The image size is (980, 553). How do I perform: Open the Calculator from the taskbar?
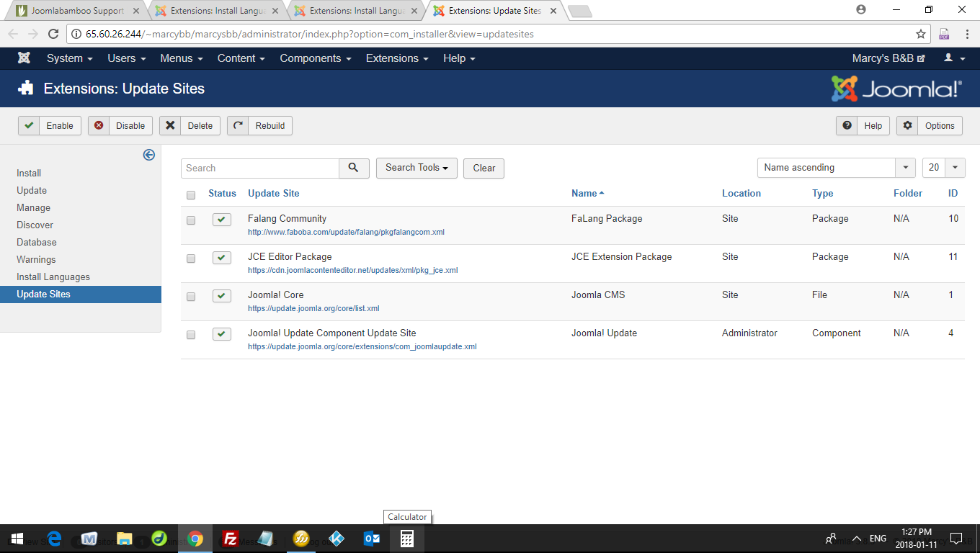(407, 539)
